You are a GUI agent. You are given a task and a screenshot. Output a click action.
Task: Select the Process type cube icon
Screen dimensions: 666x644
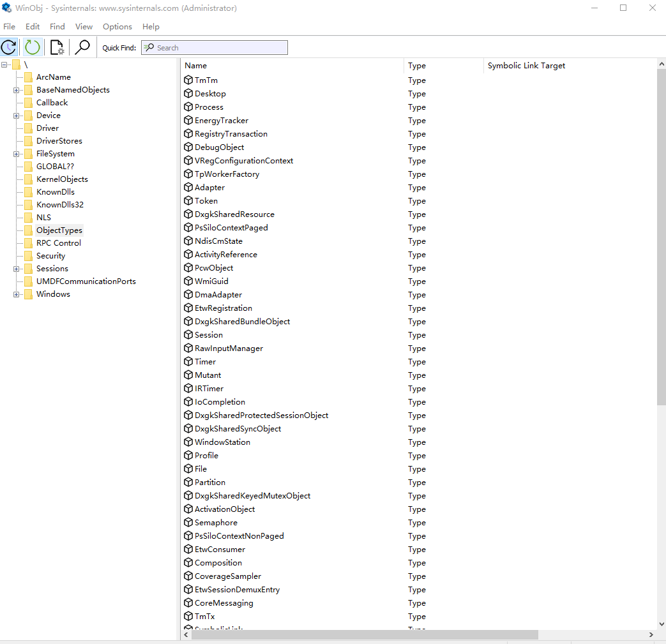pyautogui.click(x=188, y=107)
